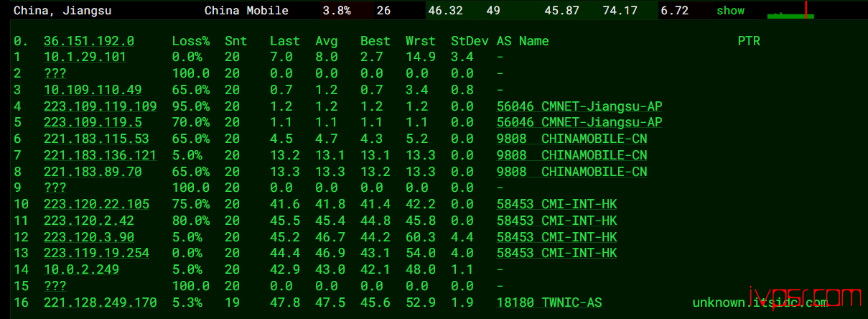Click final hop address 221.128.249.170
The height and width of the screenshot is (319, 868).
[x=101, y=302]
